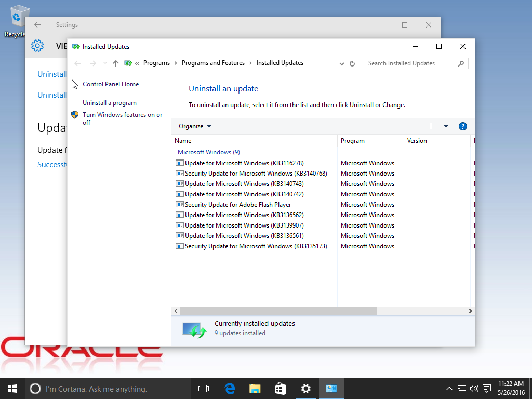The width and height of the screenshot is (532, 399).
Task: Select Update for Microsoft Windows (KB3136561)
Action: [x=244, y=236]
